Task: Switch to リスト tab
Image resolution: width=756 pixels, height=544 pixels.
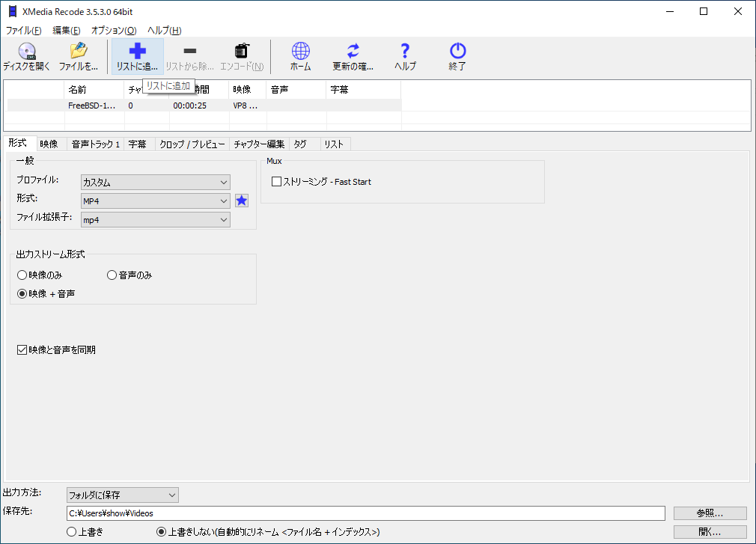Action: [334, 144]
